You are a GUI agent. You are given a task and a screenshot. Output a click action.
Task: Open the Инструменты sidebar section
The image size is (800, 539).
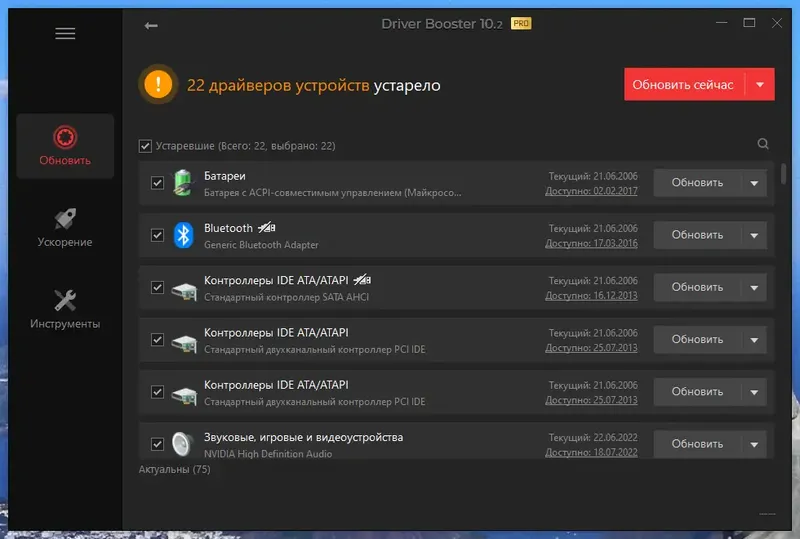pyautogui.click(x=65, y=309)
